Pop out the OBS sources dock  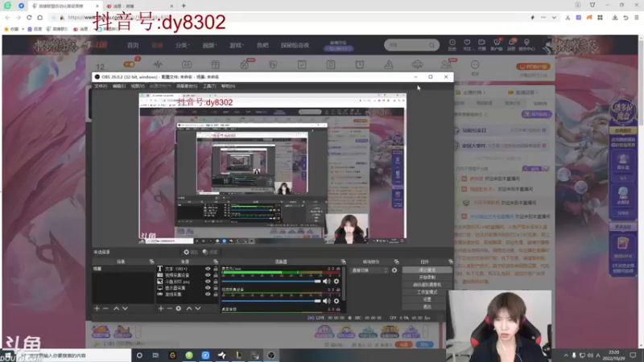[x=216, y=261]
